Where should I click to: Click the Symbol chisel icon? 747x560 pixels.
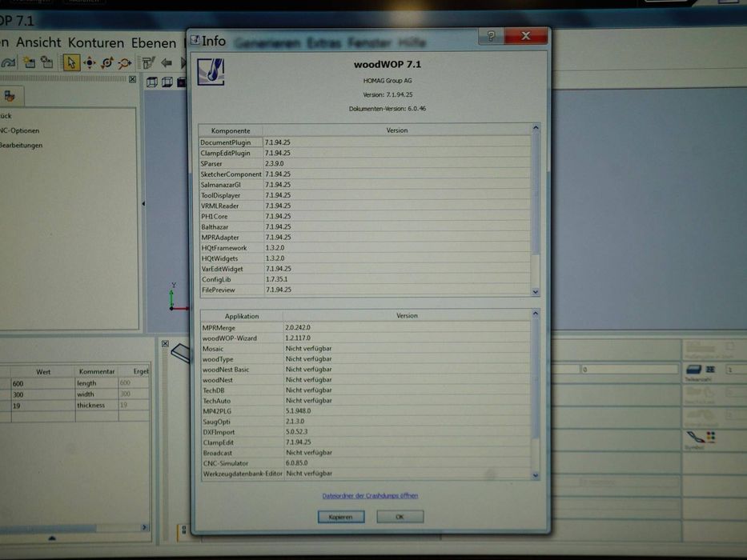(695, 437)
